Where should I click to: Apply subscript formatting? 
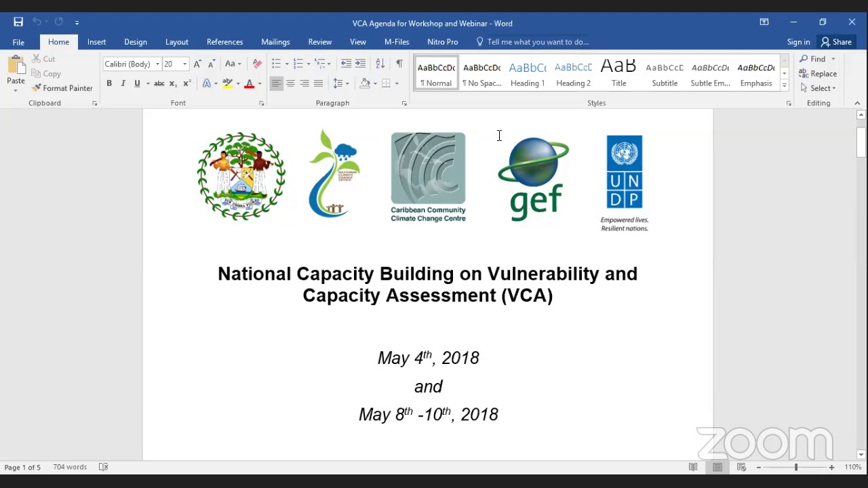[173, 83]
